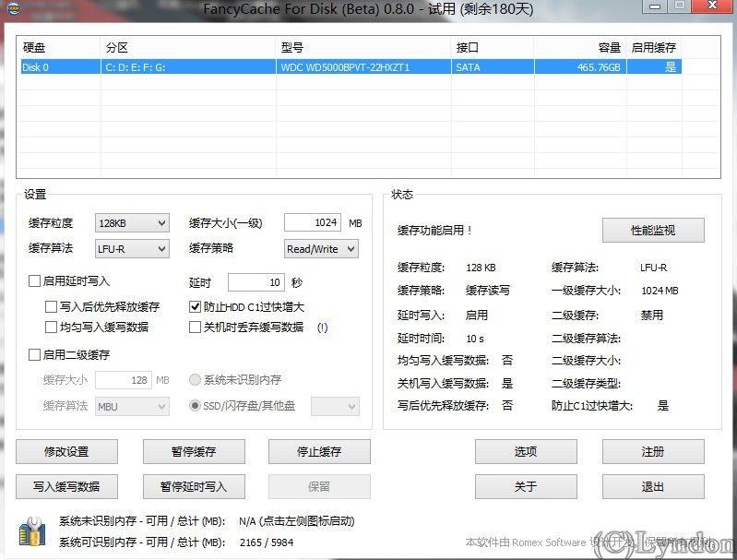Click 注册 register button
Image resolution: width=737 pixels, height=560 pixels.
tap(653, 452)
